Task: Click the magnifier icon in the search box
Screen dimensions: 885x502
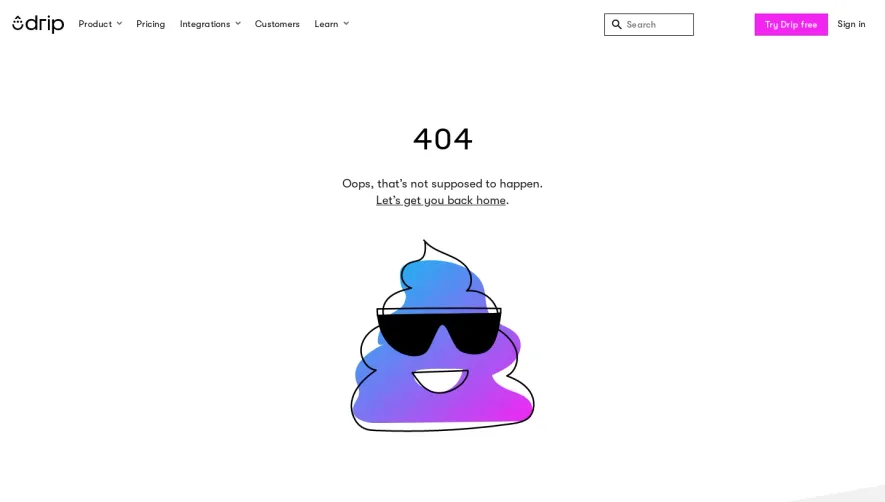Action: coord(616,24)
